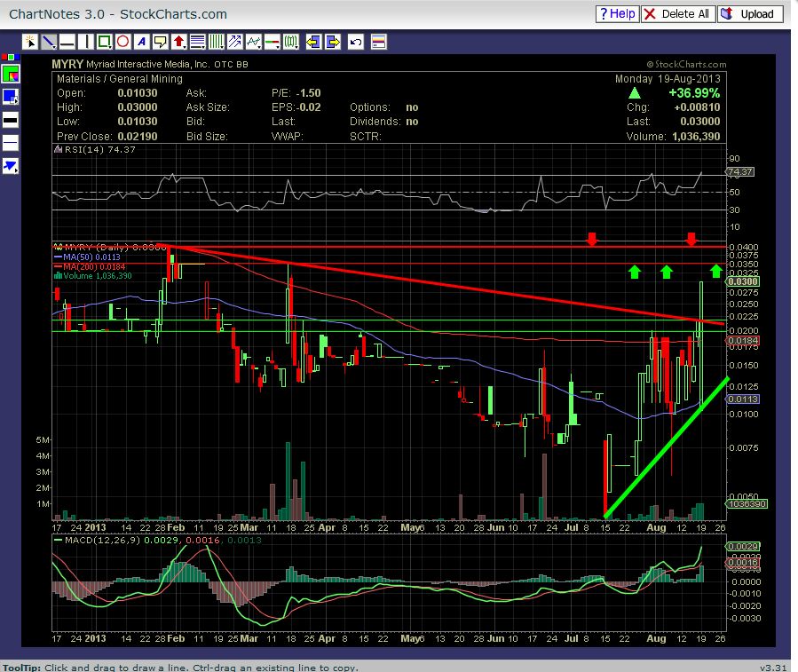Click the EPS -0.02 text
Screen dimensions: 798x672
pyautogui.click(x=296, y=107)
